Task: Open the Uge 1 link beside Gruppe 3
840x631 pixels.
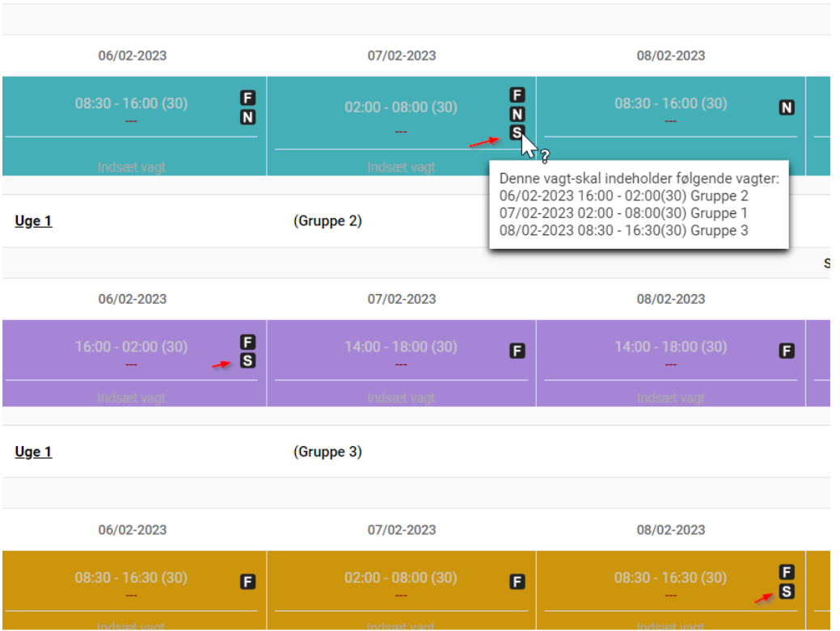Action: 33,452
